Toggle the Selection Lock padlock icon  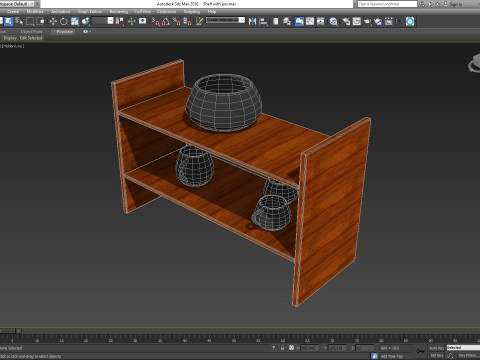click(x=282, y=348)
